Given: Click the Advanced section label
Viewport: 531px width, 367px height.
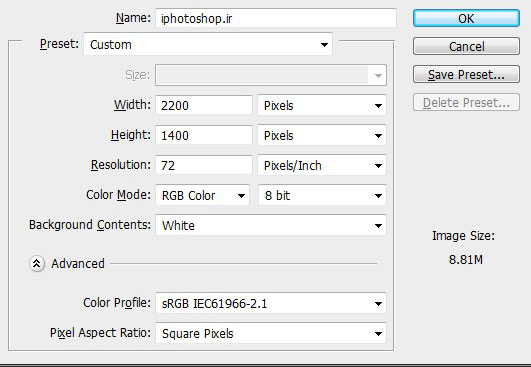Looking at the screenshot, I should coord(78,264).
